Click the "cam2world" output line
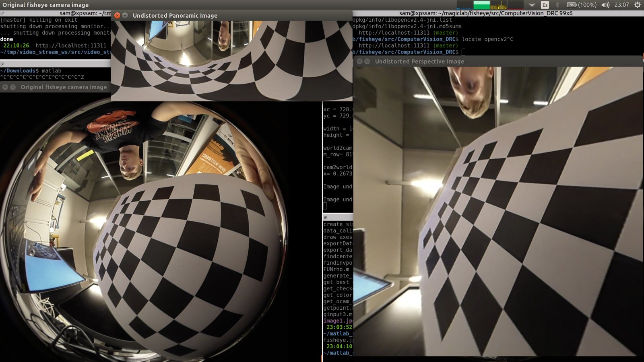This screenshot has width=644, height=362. (x=338, y=167)
